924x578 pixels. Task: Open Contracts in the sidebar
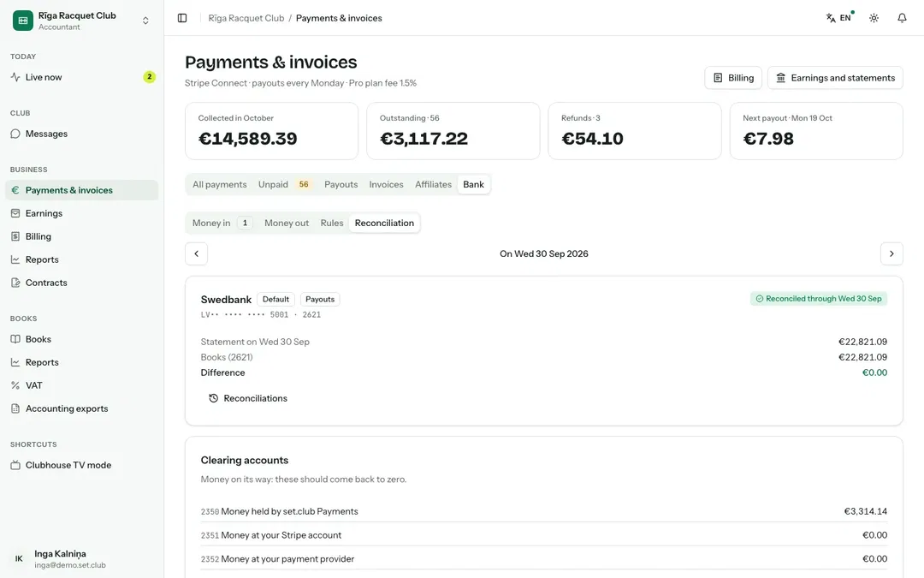tap(82, 283)
